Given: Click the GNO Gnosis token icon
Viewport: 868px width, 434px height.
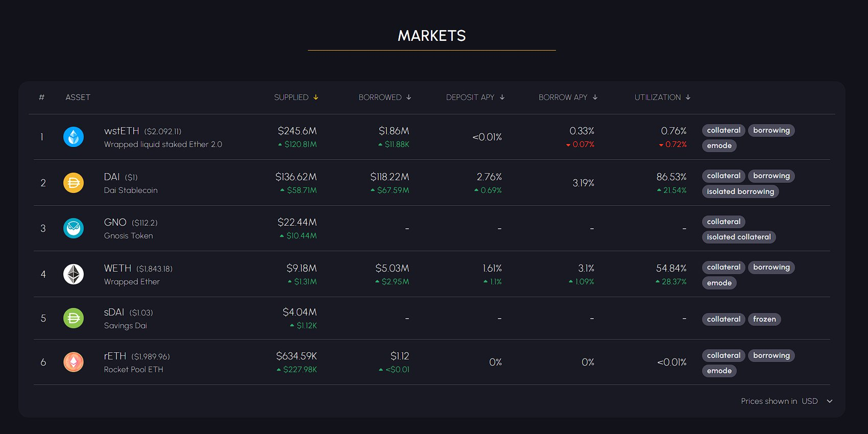Looking at the screenshot, I should (x=74, y=228).
